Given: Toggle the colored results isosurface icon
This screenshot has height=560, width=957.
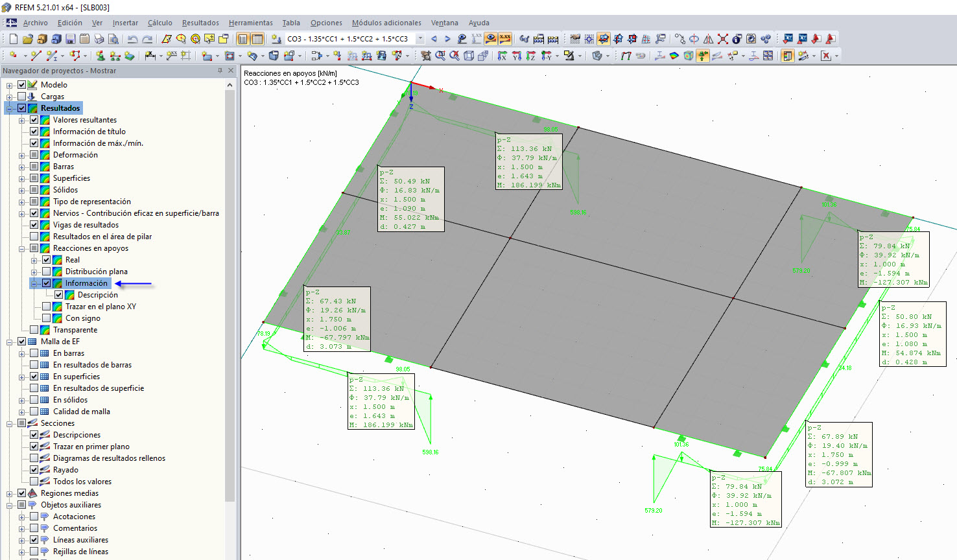Looking at the screenshot, I should click(674, 56).
